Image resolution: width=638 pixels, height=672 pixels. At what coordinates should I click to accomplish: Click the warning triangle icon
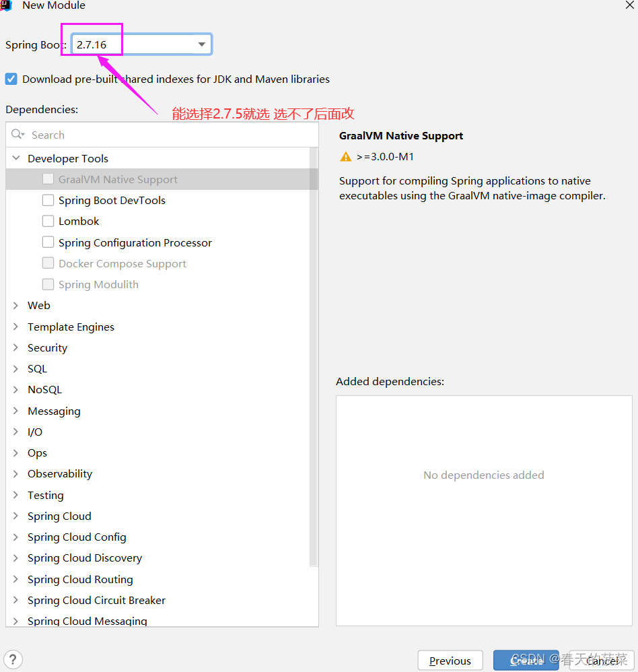click(346, 157)
